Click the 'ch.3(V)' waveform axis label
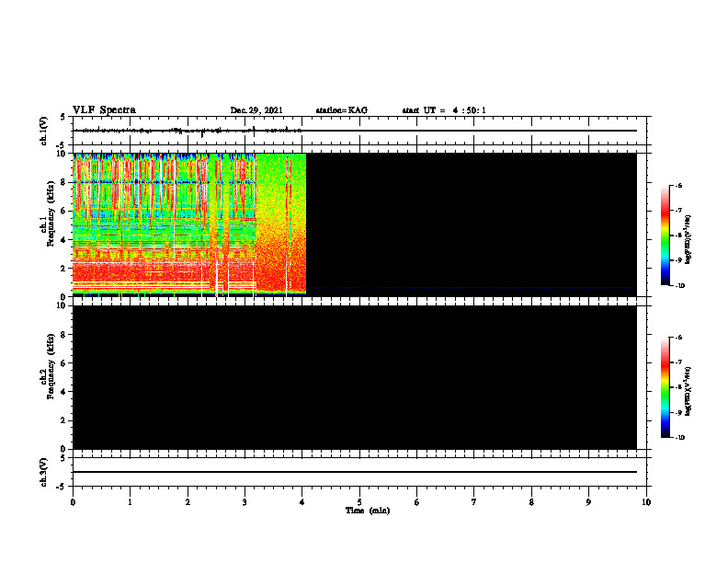 [43, 472]
